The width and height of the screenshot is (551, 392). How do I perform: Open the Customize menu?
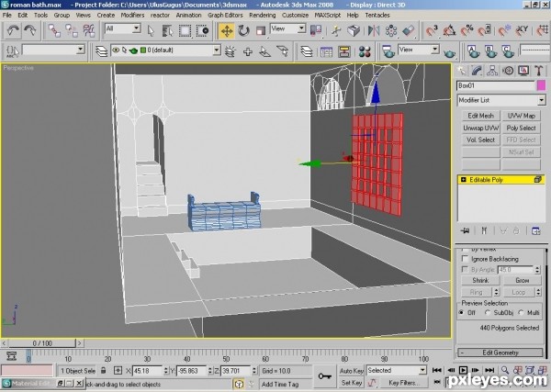tap(295, 15)
